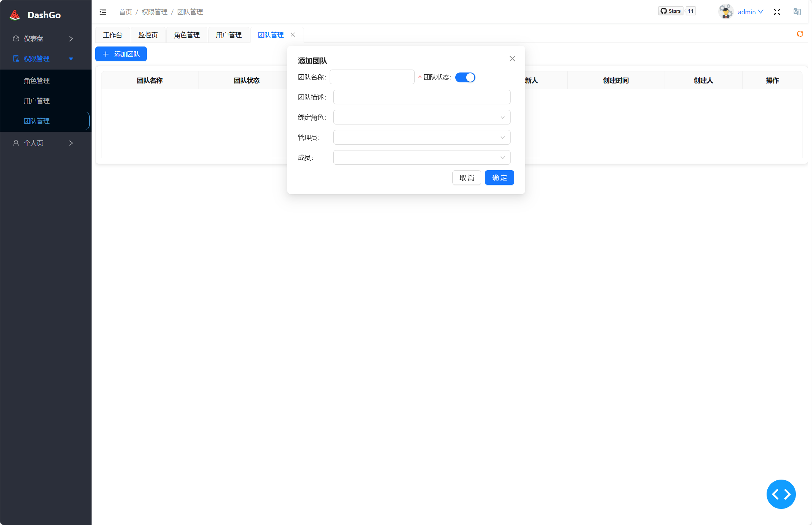
Task: Open the 绑定角色 dropdown
Action: pos(422,117)
